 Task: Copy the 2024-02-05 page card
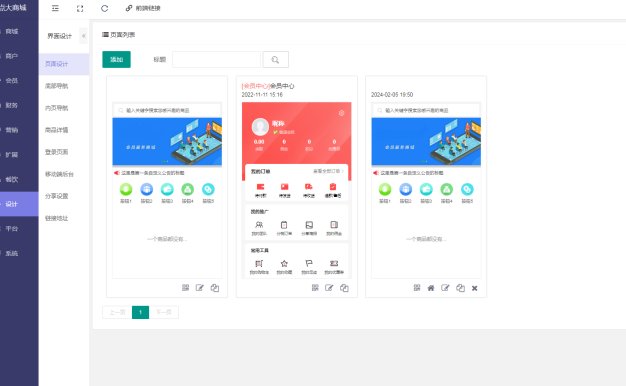tap(460, 288)
